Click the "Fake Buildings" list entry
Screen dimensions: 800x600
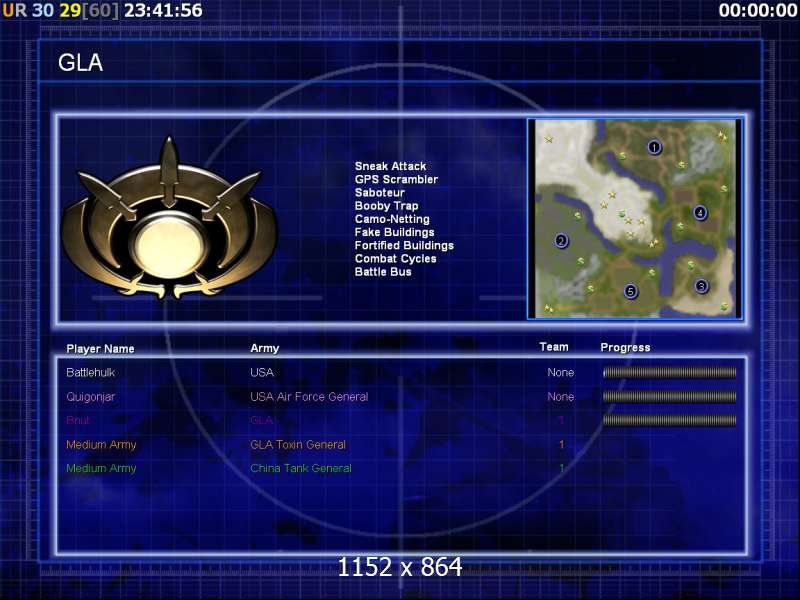pyautogui.click(x=394, y=233)
